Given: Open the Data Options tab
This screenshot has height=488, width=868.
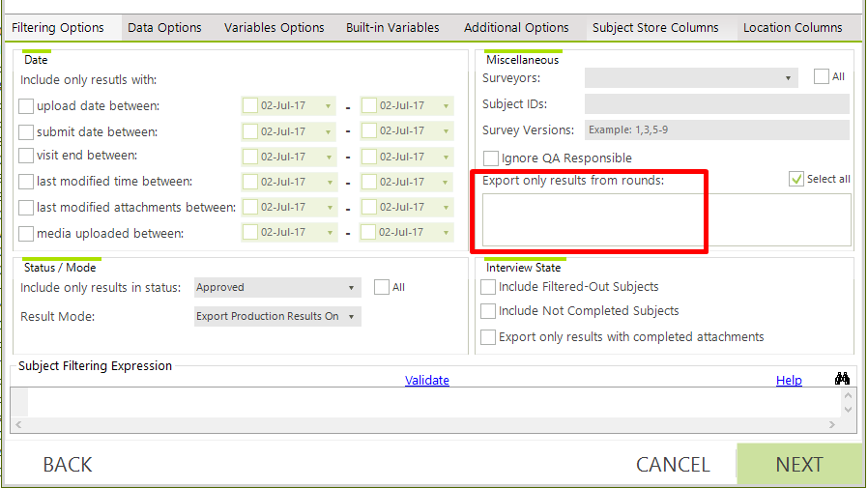Looking at the screenshot, I should [164, 28].
